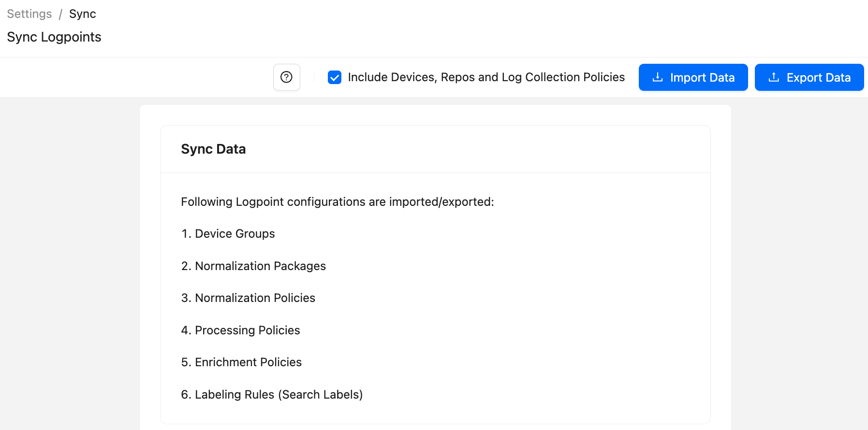Click the 'Following Logpoint configurations' description text
Image resolution: width=868 pixels, height=430 pixels.
click(x=338, y=202)
